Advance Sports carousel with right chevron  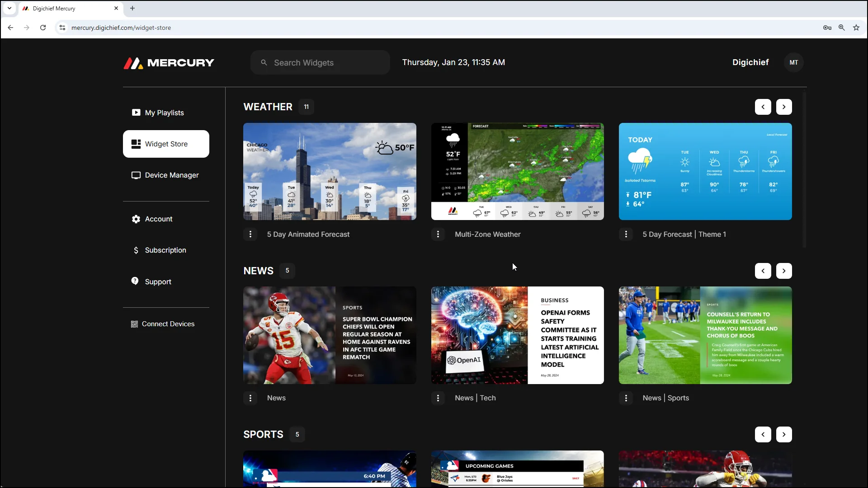(x=784, y=434)
